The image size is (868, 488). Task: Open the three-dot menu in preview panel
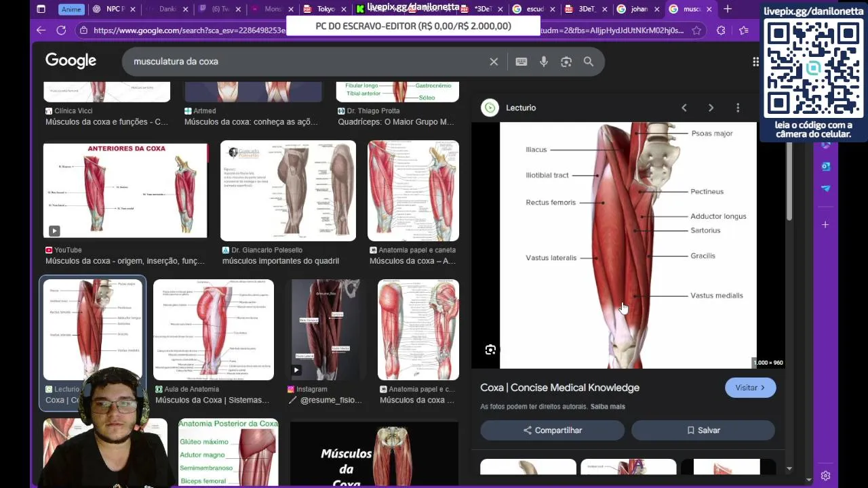click(x=738, y=108)
